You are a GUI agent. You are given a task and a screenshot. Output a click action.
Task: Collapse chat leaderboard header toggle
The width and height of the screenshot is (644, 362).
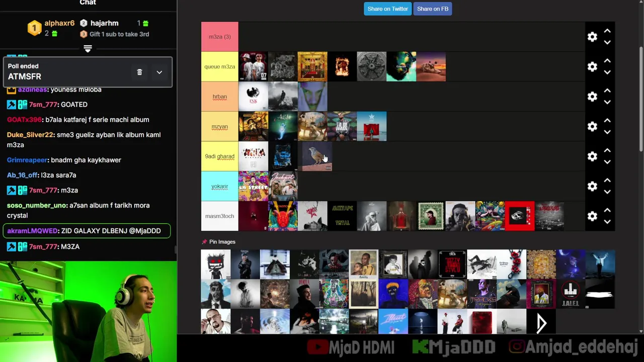click(88, 49)
